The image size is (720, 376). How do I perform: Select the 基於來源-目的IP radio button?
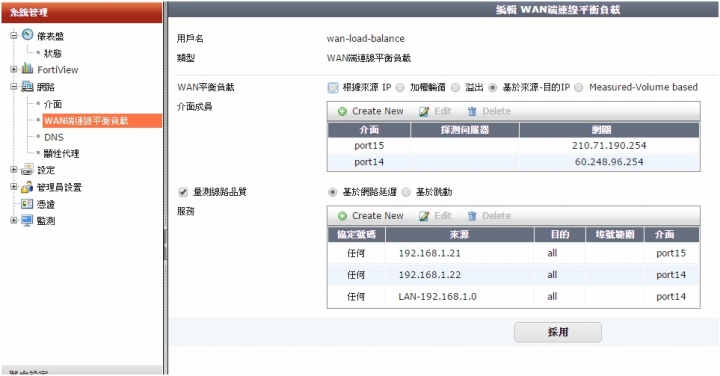[x=493, y=87]
